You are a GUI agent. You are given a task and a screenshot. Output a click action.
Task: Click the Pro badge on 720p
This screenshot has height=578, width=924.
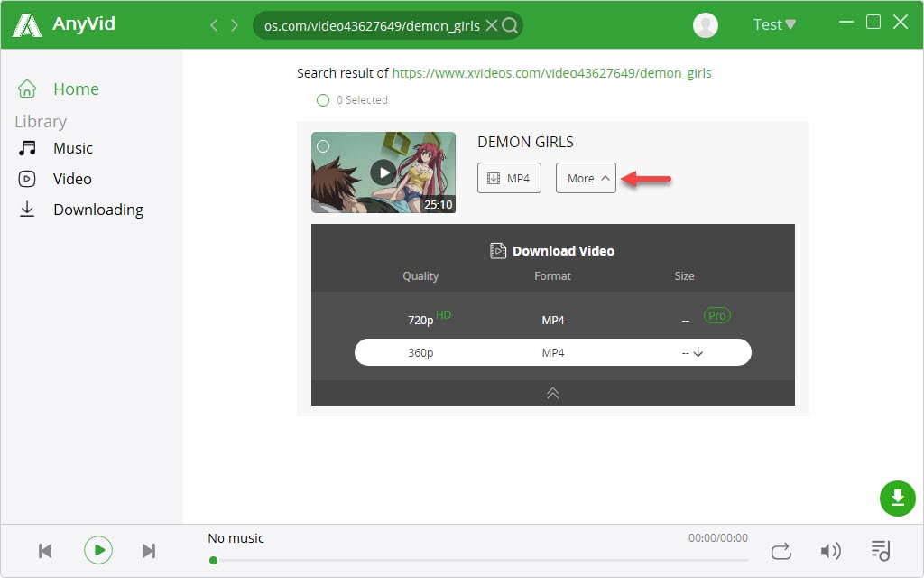[x=717, y=315]
